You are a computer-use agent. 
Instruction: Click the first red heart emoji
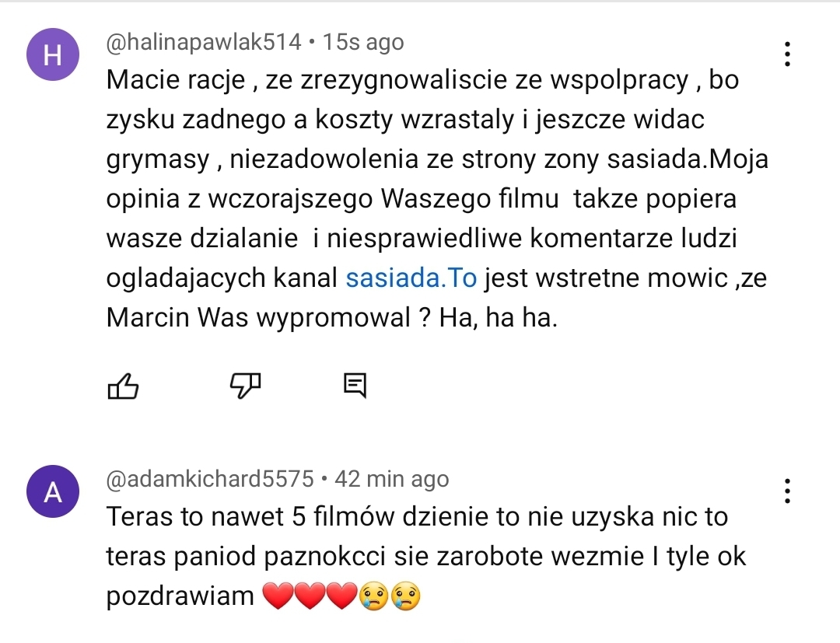click(x=279, y=596)
